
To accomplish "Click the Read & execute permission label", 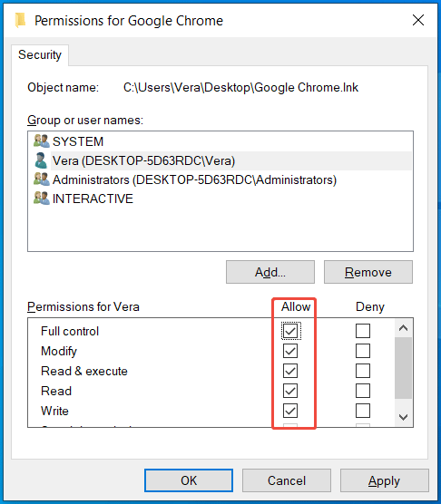I will 84,371.
